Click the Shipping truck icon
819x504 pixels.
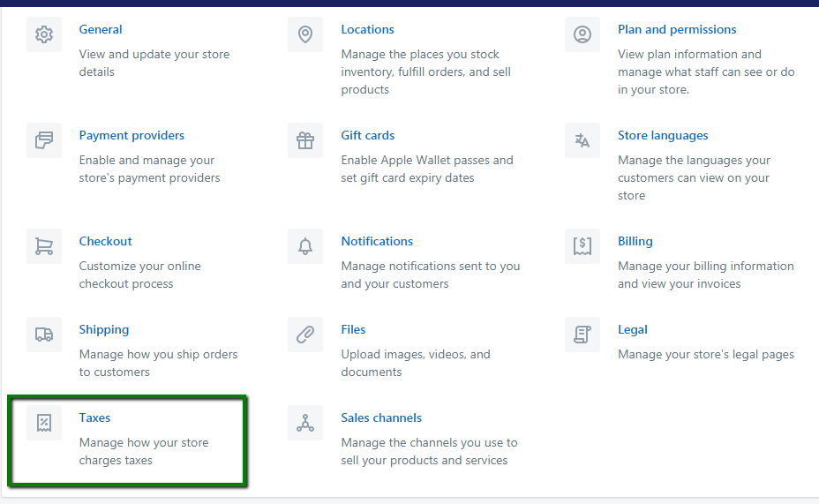click(44, 335)
